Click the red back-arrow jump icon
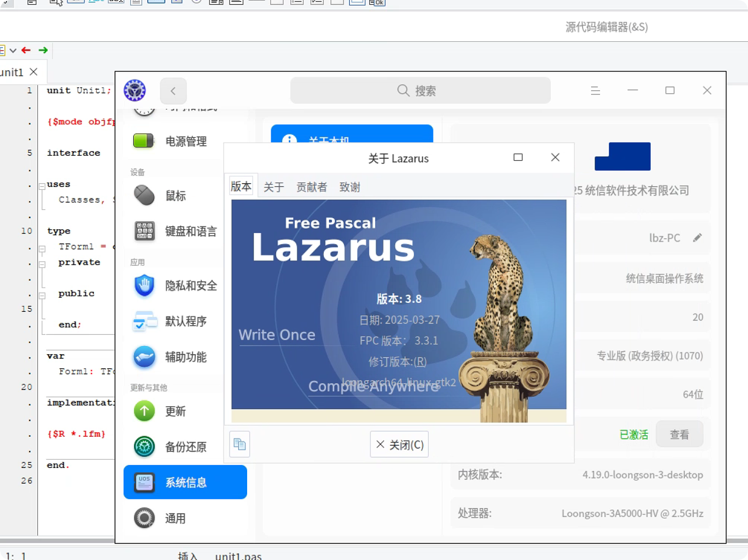 25,51
